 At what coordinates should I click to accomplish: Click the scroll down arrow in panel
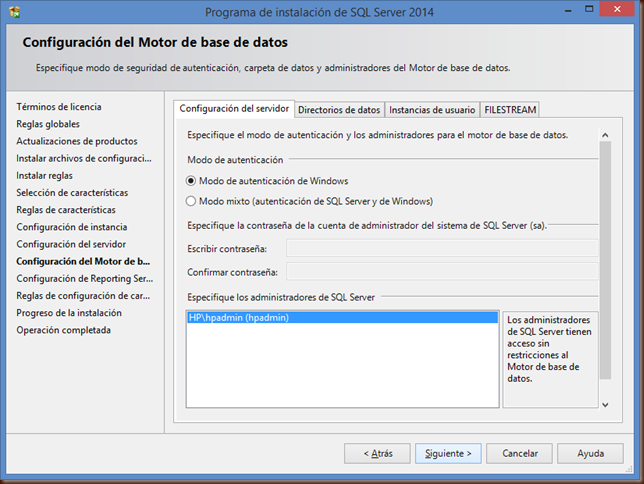coord(605,405)
